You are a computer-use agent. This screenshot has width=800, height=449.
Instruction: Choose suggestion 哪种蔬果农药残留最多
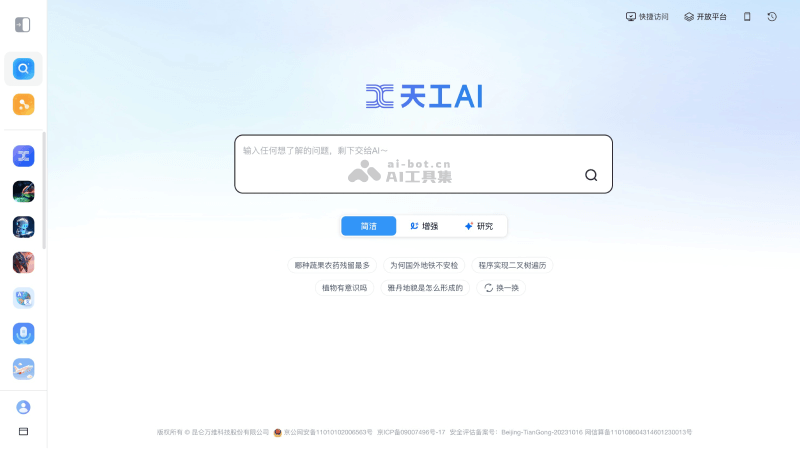click(332, 265)
